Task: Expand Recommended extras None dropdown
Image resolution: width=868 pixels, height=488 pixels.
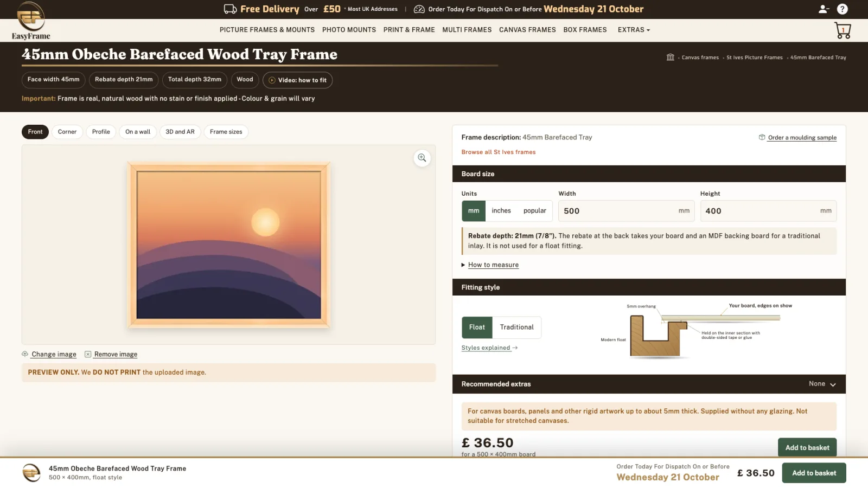Action: pos(822,384)
